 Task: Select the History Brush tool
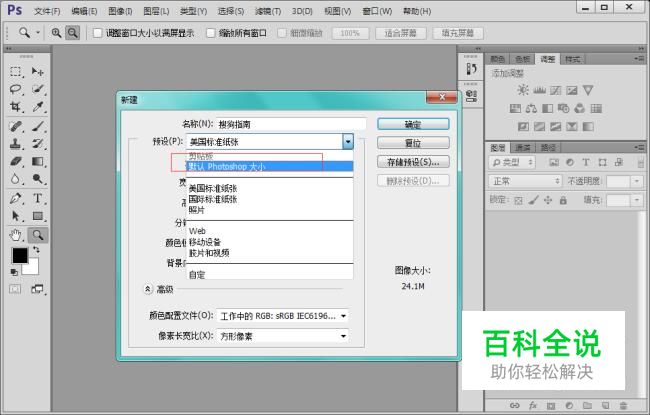[x=38, y=143]
